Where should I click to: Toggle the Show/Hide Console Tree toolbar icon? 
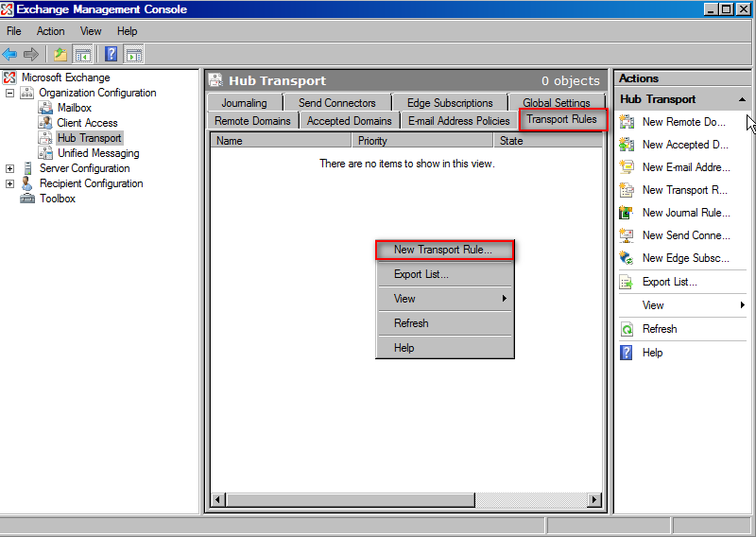click(82, 54)
